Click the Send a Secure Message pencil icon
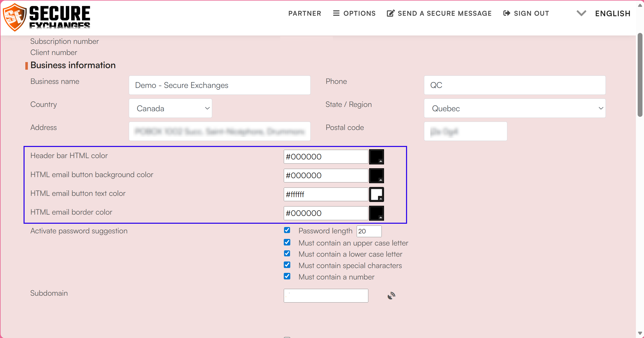644x338 pixels. [390, 13]
